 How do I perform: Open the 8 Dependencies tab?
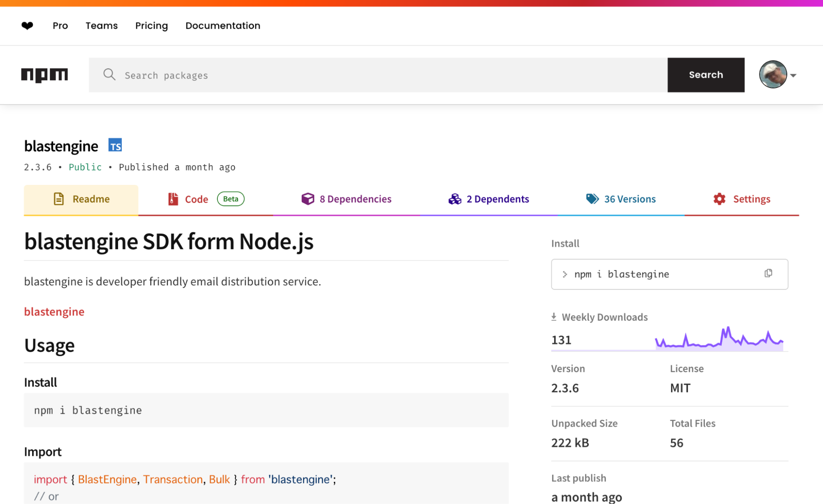(346, 200)
